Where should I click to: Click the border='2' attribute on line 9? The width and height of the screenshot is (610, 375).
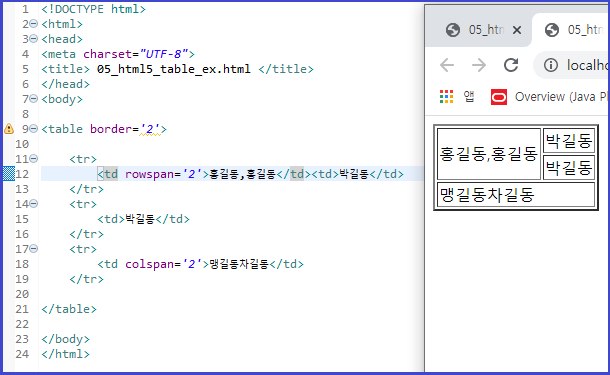click(x=125, y=129)
